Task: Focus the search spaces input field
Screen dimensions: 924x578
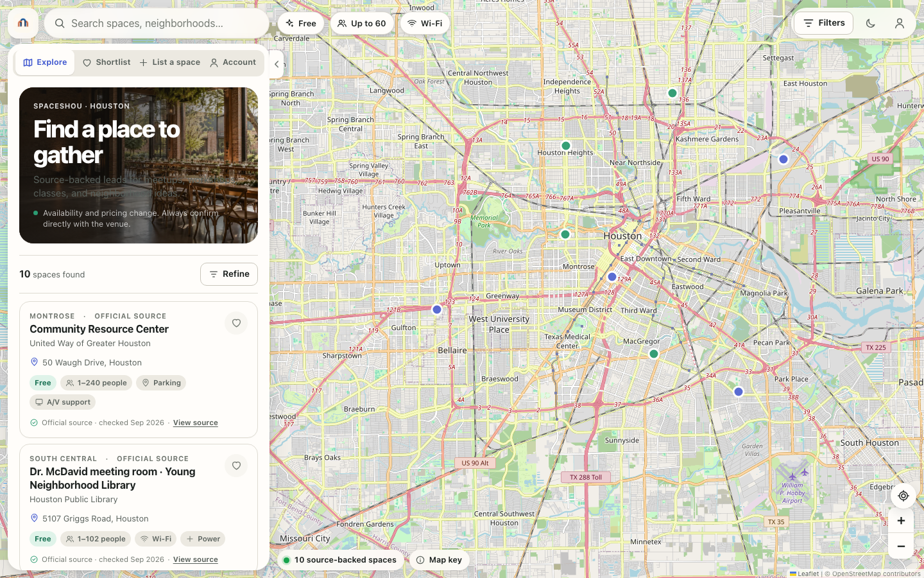Action: point(157,23)
